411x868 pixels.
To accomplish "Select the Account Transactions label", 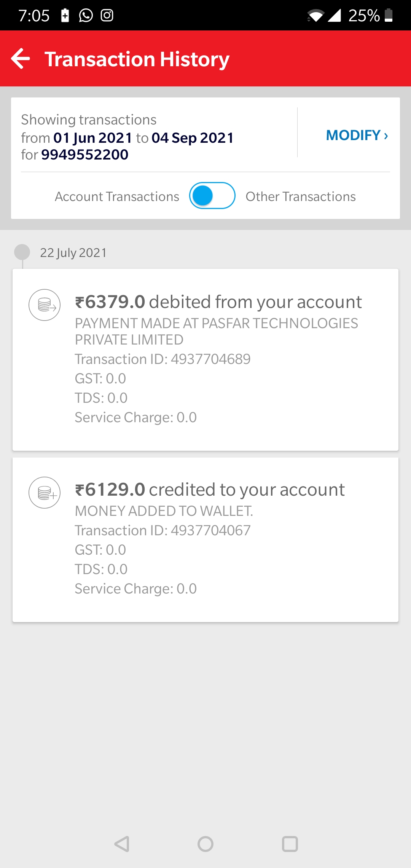I will [x=117, y=196].
